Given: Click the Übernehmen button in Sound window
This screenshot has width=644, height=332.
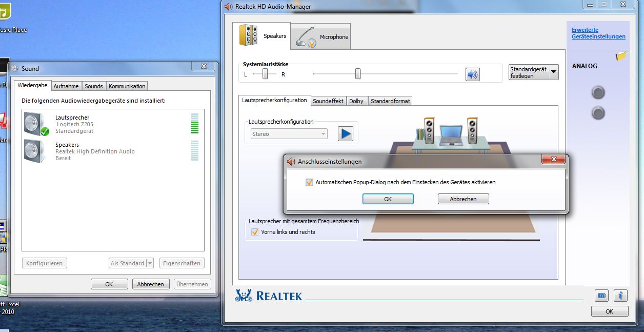Looking at the screenshot, I should pyautogui.click(x=192, y=284).
